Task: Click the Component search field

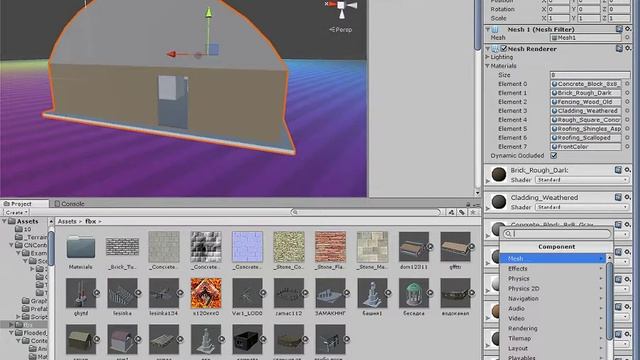Action: tap(557, 233)
